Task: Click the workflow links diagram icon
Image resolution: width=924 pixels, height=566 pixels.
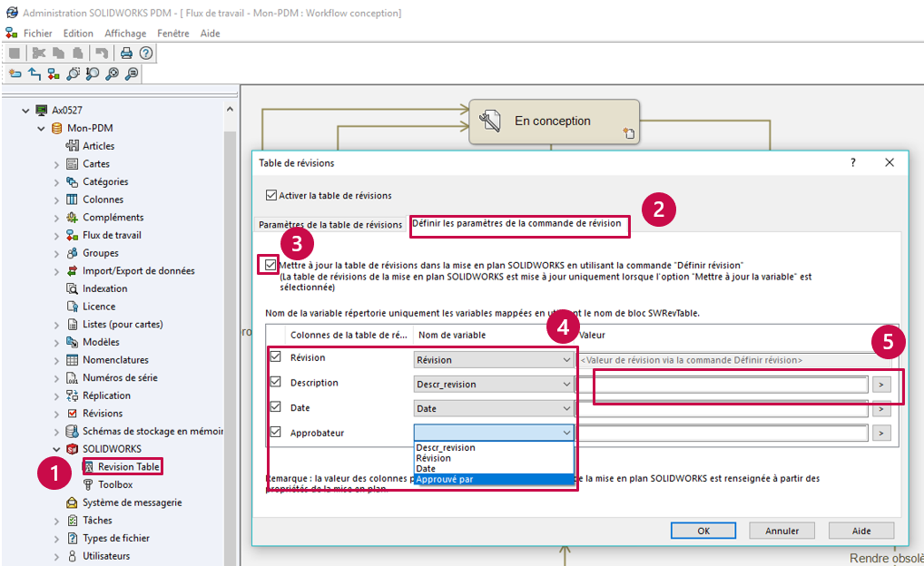Action: pyautogui.click(x=54, y=73)
